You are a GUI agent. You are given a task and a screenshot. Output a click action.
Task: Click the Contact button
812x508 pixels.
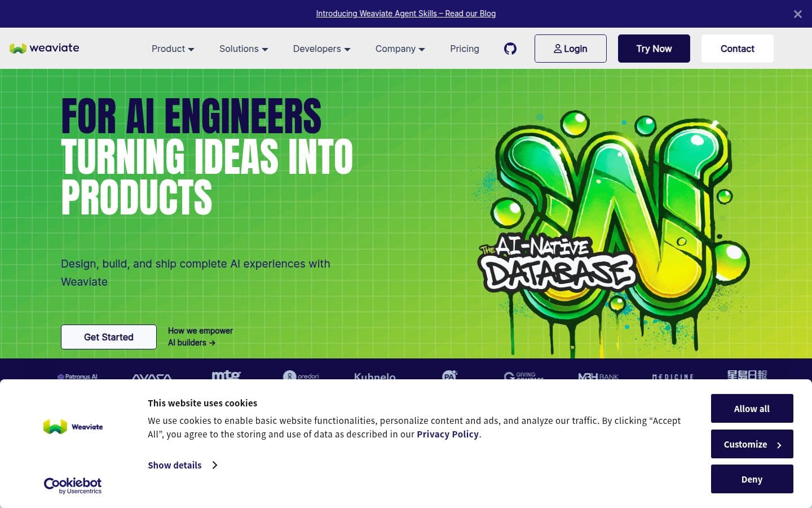[737, 49]
